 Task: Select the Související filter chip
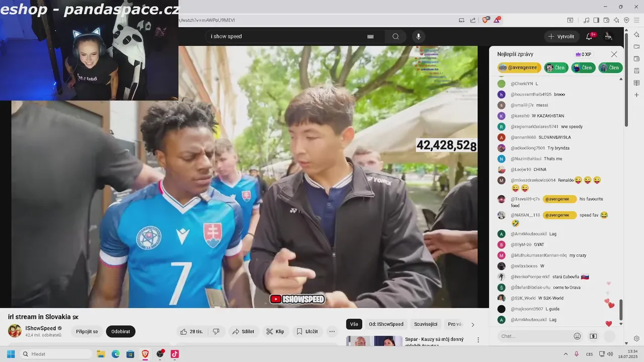(426, 324)
